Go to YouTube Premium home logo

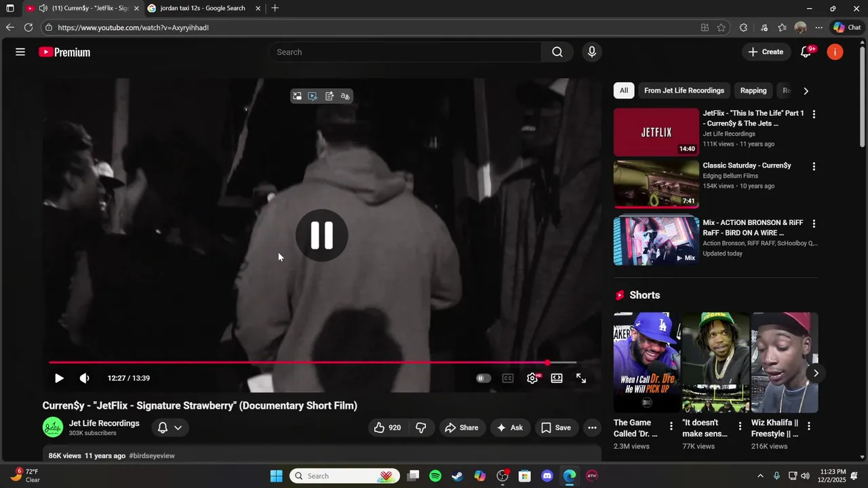[64, 52]
